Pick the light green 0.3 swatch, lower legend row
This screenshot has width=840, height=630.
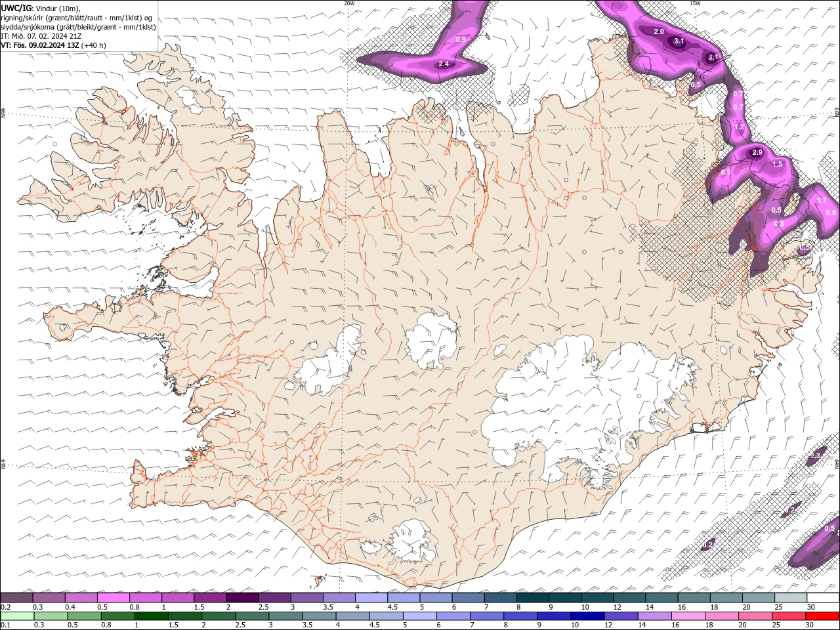(x=51, y=616)
